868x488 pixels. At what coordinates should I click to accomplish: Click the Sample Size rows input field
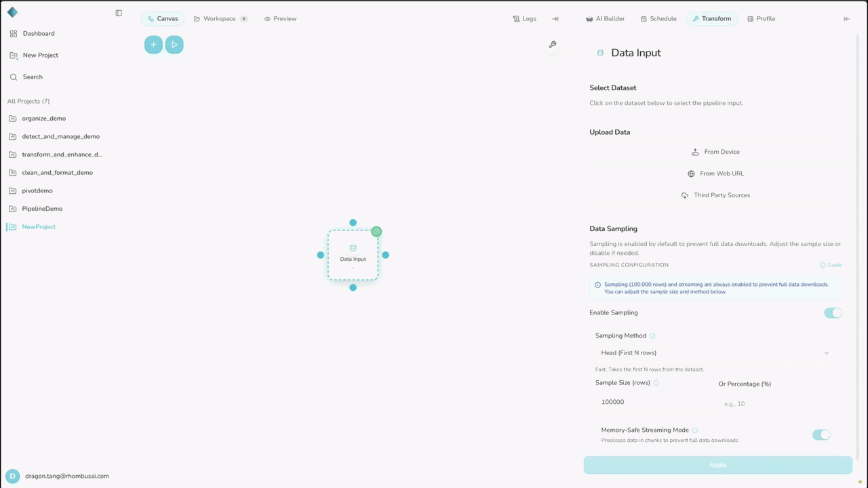652,402
